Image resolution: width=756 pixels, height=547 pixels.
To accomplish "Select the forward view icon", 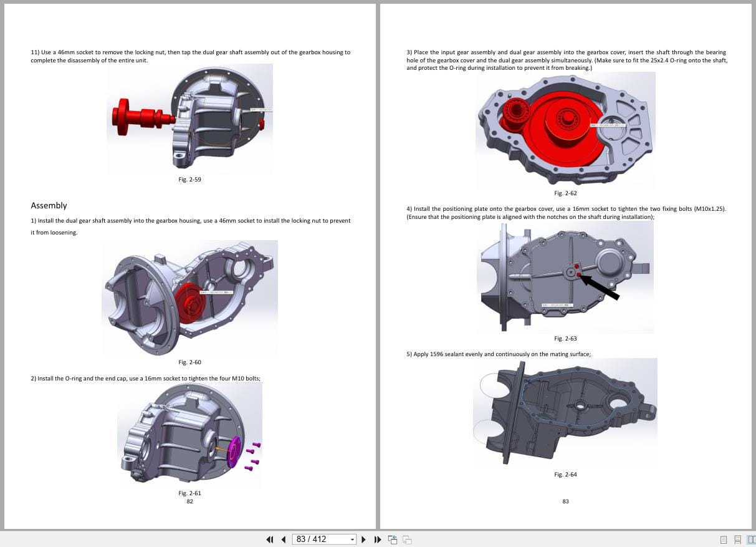I will coord(406,539).
